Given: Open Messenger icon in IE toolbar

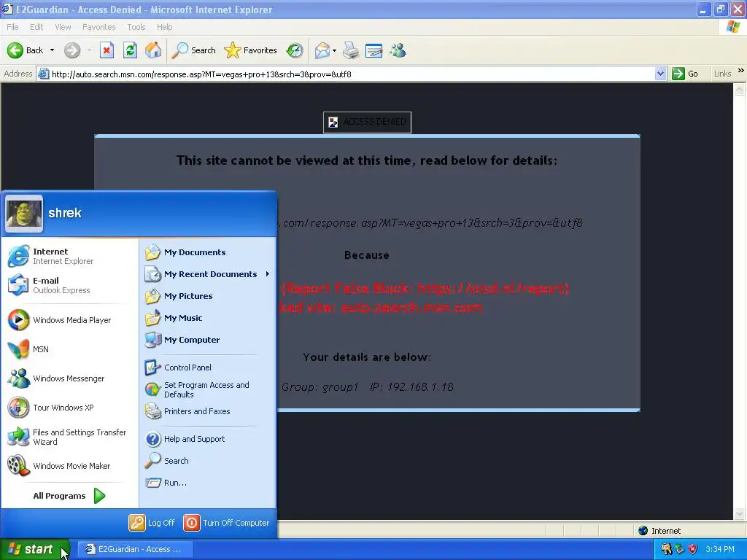Looking at the screenshot, I should [398, 50].
